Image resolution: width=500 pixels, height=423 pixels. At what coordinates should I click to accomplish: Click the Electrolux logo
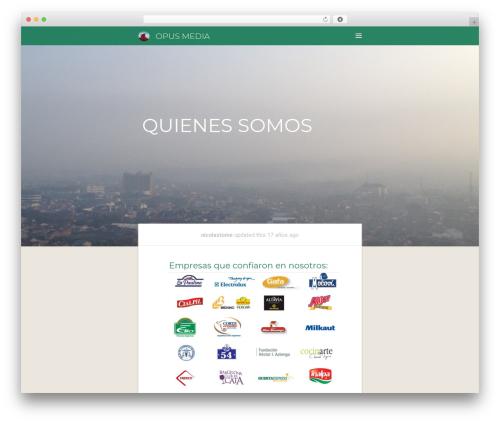234,282
